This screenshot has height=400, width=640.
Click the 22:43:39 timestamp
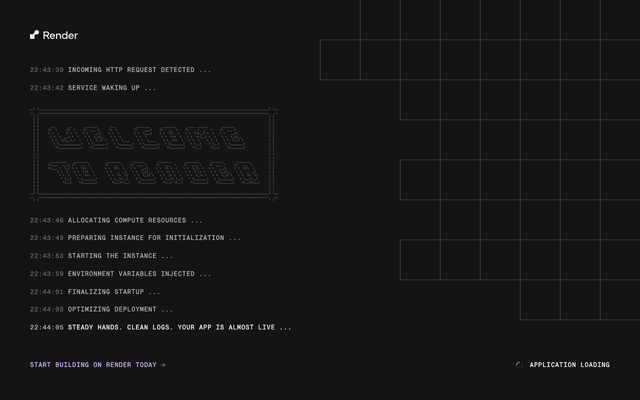click(x=47, y=70)
